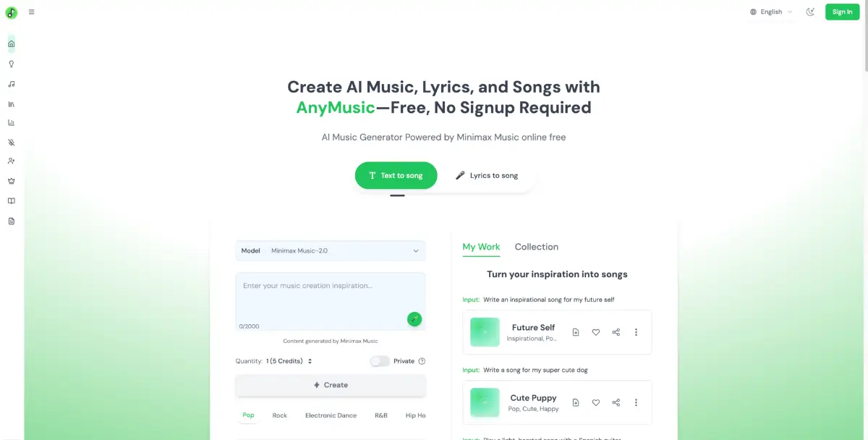Select the music note icon in sidebar
Screen dimensions: 868x440
tap(11, 84)
